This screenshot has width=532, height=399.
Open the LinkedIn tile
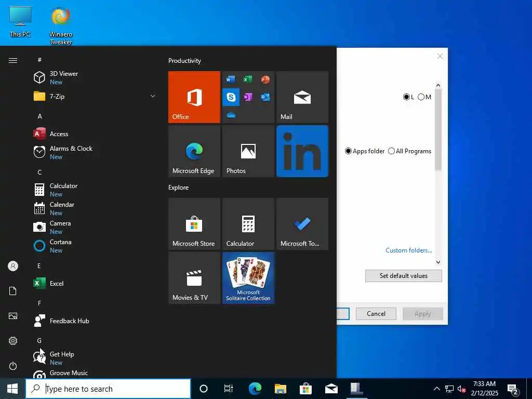[x=302, y=151]
